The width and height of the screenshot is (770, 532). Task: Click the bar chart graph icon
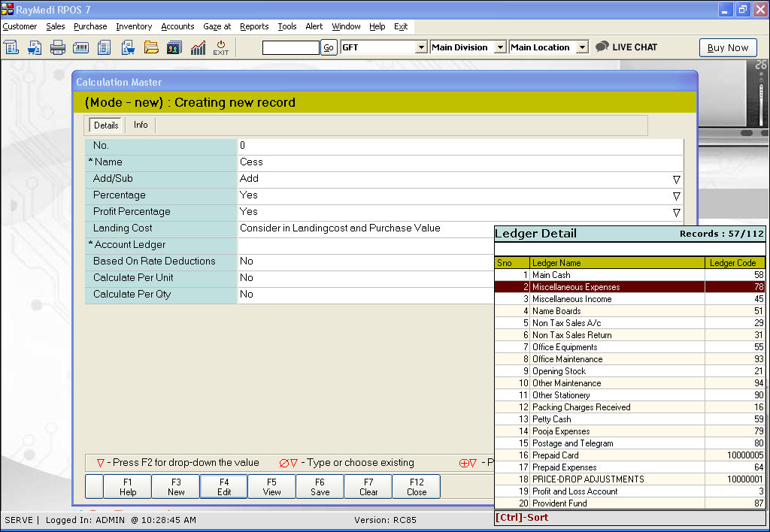[198, 47]
